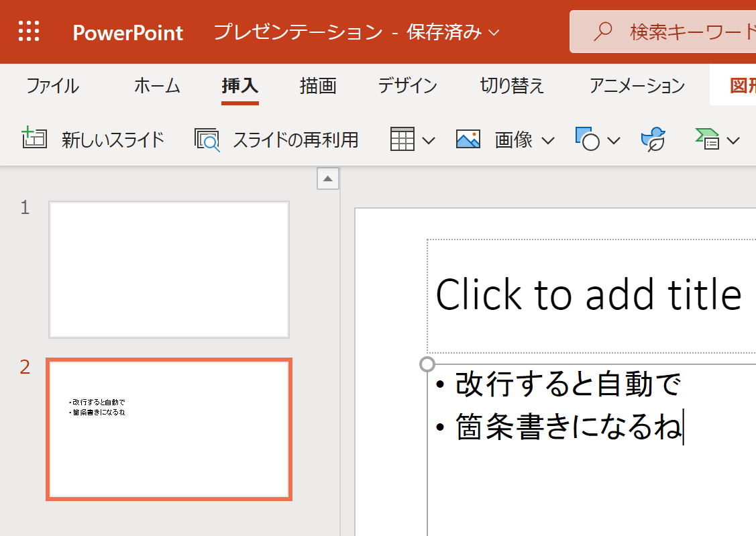Expand the SmartArt dropdown arrow
The height and width of the screenshot is (536, 756).
pyautogui.click(x=733, y=141)
